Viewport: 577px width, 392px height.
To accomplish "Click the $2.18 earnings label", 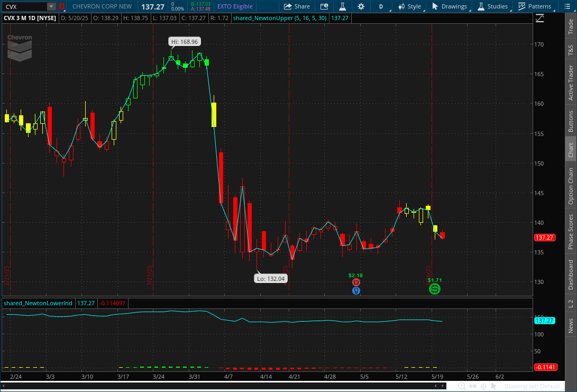I will point(355,275).
